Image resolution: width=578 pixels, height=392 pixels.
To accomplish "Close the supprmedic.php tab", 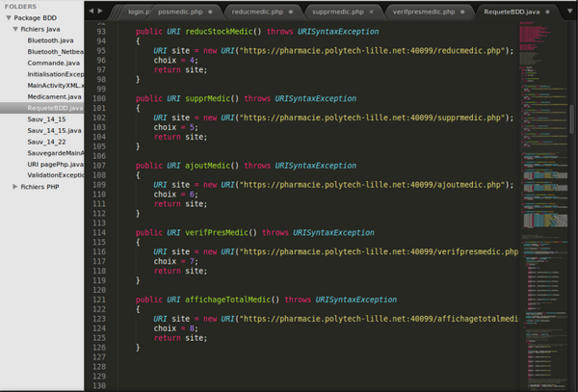I will (x=373, y=11).
